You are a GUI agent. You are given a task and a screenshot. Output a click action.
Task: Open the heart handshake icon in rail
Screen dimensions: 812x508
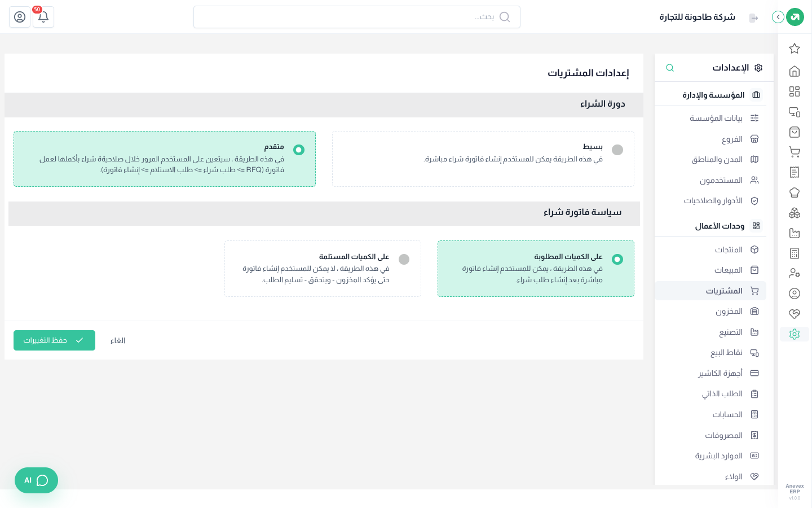[795, 314]
